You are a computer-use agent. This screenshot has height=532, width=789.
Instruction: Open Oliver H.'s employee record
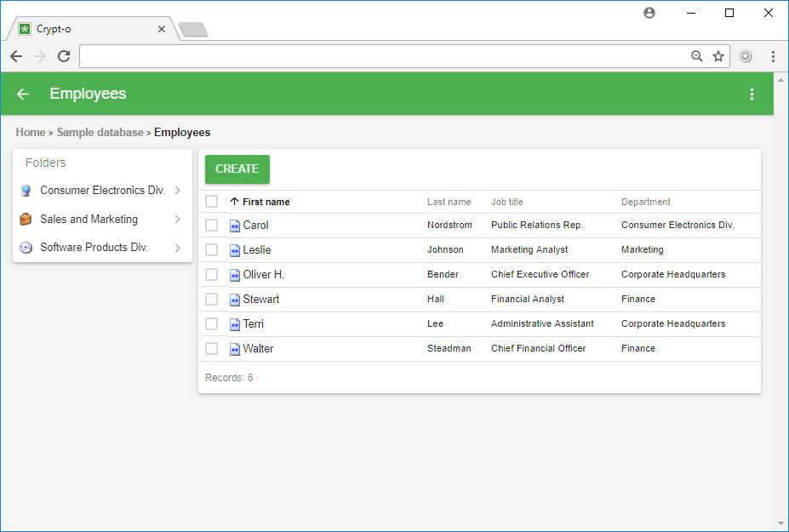[264, 274]
